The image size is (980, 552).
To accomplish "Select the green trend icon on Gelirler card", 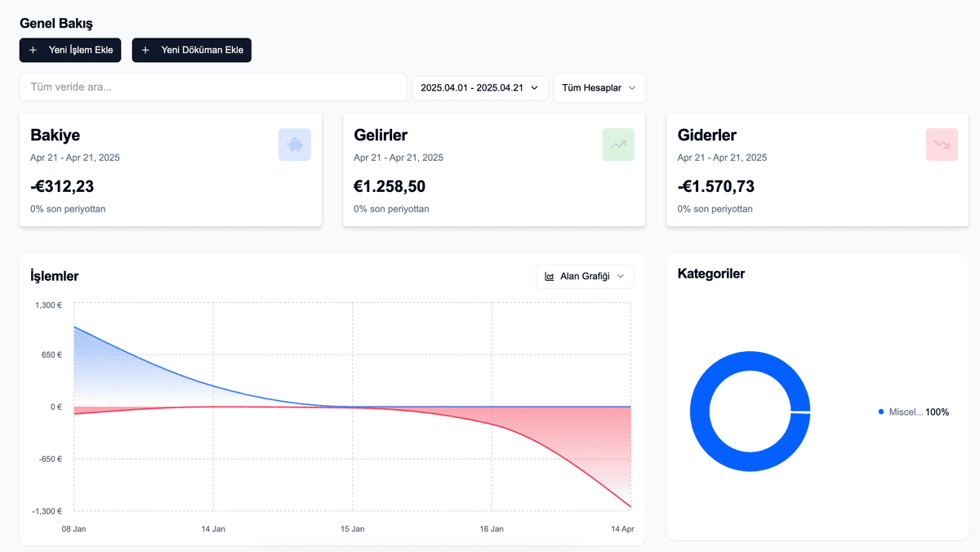I will click(x=618, y=145).
